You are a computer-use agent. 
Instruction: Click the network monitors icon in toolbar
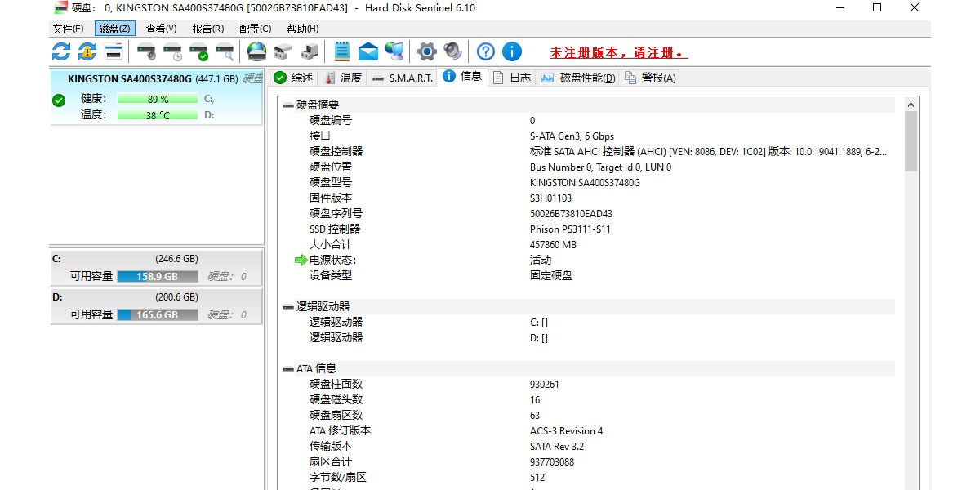click(394, 52)
